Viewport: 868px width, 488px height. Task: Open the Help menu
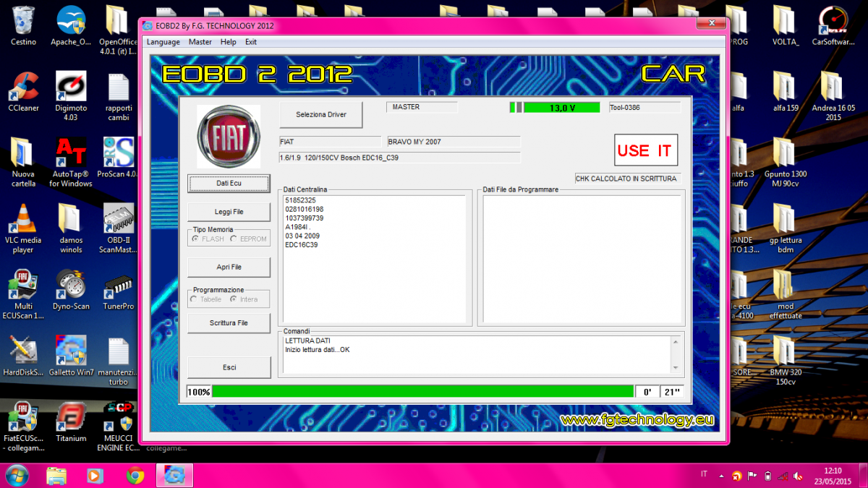click(x=229, y=42)
